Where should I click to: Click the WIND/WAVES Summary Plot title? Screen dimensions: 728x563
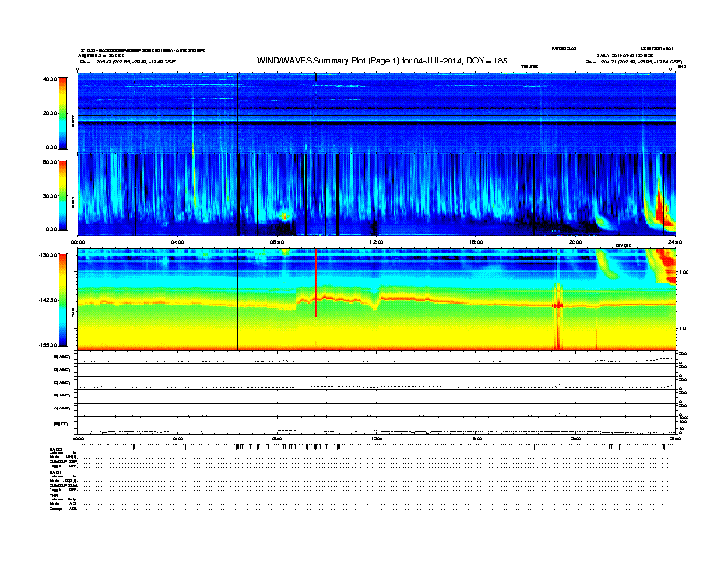pos(382,61)
